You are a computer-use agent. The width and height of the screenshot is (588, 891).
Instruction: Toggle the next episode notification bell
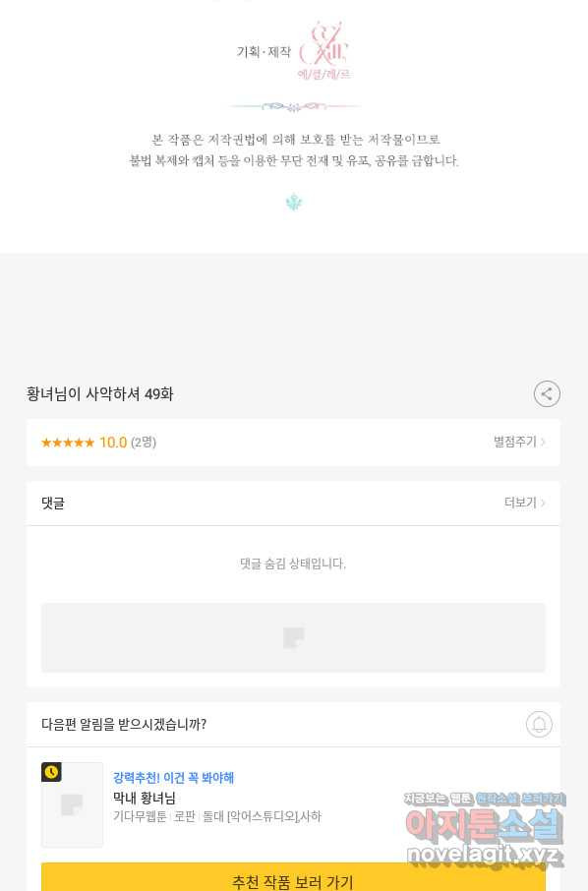coord(539,725)
